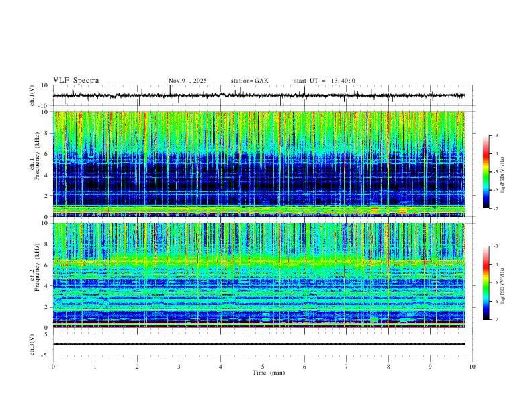
Task: Click the "8" kHz tick on ch.1 spectrogram axis
Action: click(x=46, y=133)
